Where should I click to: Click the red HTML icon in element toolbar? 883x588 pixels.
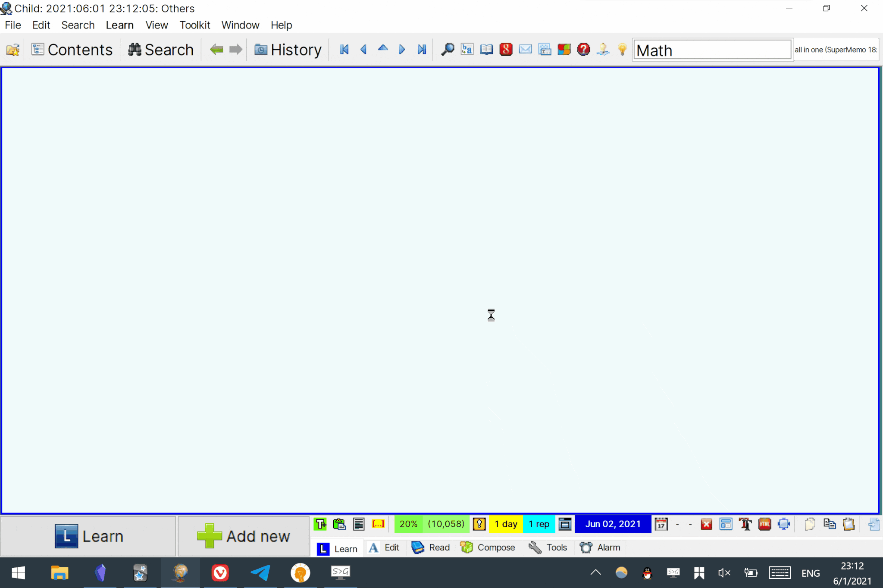764,524
